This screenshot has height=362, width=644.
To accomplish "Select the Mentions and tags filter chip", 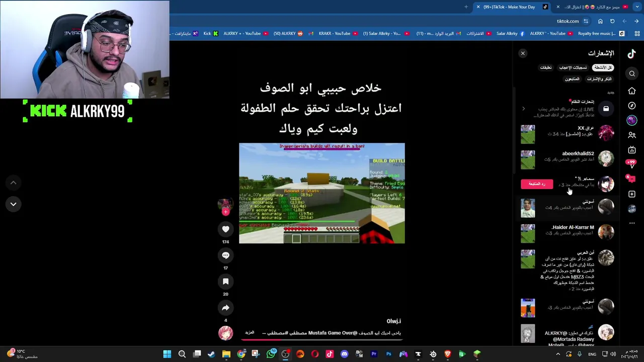I will click(599, 79).
